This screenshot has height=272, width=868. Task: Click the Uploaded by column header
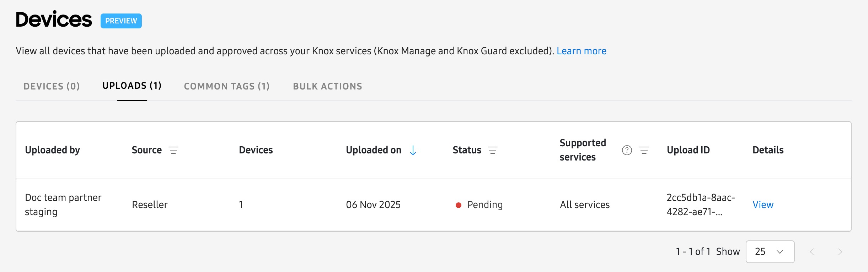[x=52, y=150]
